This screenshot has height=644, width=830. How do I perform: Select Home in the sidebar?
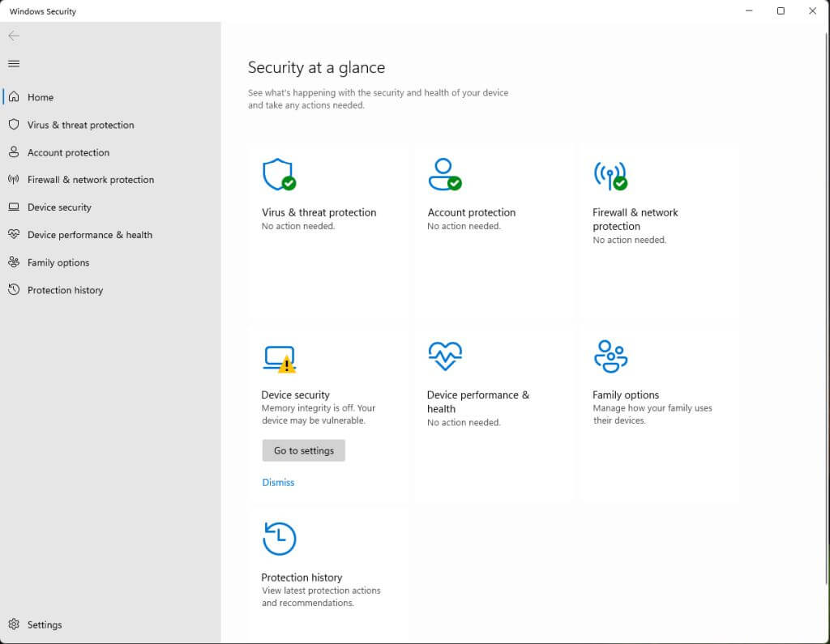point(41,97)
